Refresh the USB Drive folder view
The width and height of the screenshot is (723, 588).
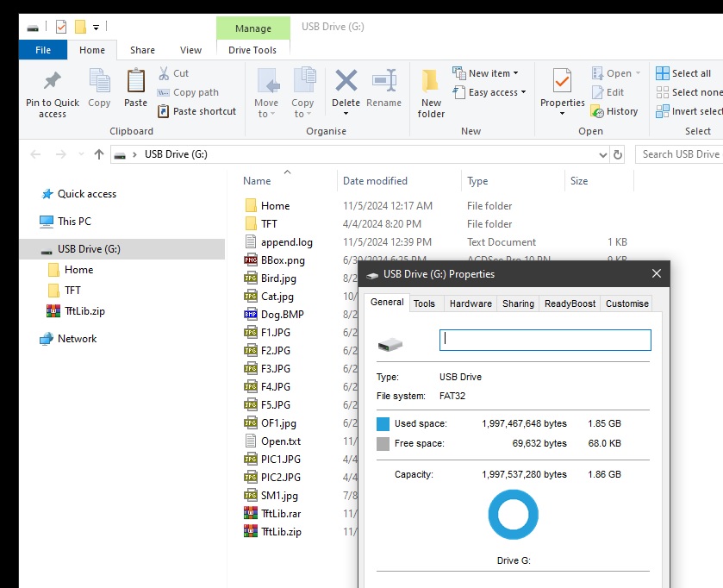click(x=618, y=154)
